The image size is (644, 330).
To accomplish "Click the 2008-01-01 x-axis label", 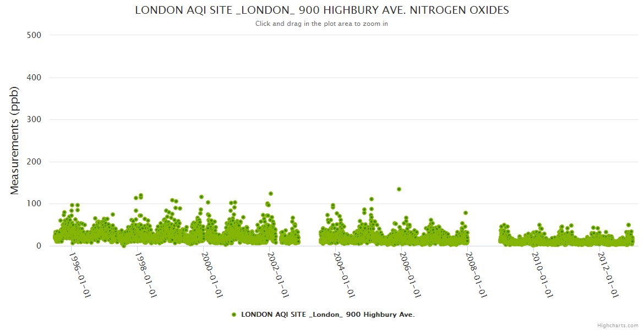I will (x=476, y=275).
